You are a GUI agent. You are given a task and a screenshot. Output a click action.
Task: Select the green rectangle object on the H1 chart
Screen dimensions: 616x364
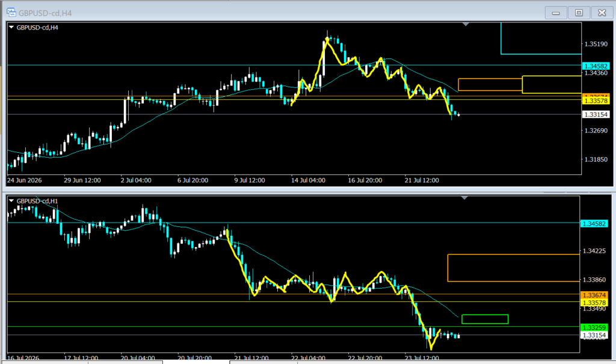click(x=485, y=319)
